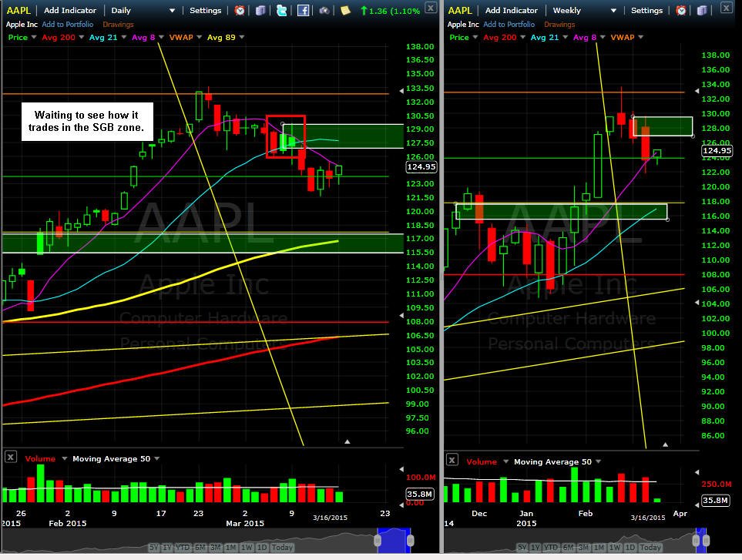Image resolution: width=742 pixels, height=560 pixels.
Task: Open Add Indicator on the weekly chart
Action: coord(511,11)
